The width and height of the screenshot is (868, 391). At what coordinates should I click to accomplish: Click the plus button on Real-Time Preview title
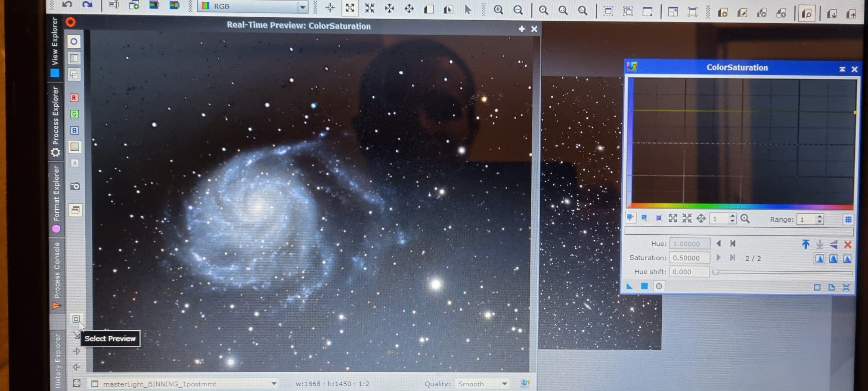click(x=521, y=29)
